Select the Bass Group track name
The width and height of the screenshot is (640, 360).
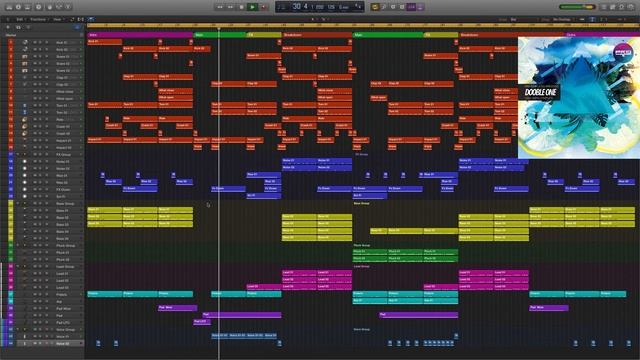(x=65, y=204)
